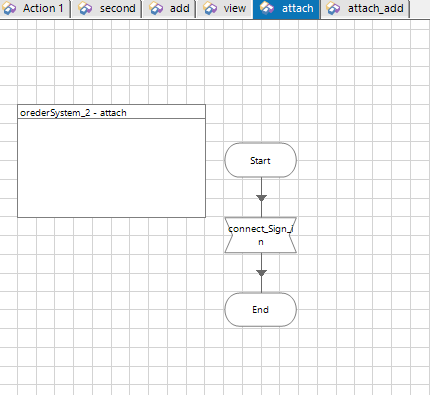
Task: Click the orederSystem_2 - attach title
Action: (73, 113)
